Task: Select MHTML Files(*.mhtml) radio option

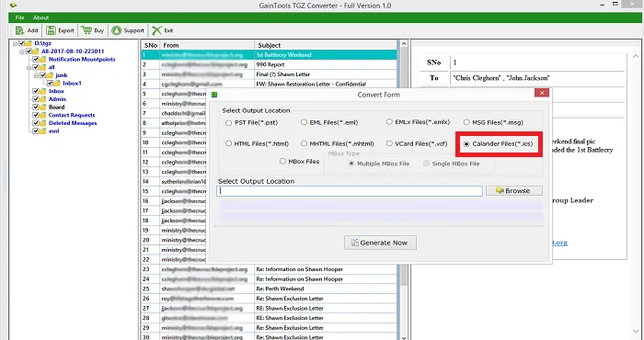Action: [x=304, y=143]
